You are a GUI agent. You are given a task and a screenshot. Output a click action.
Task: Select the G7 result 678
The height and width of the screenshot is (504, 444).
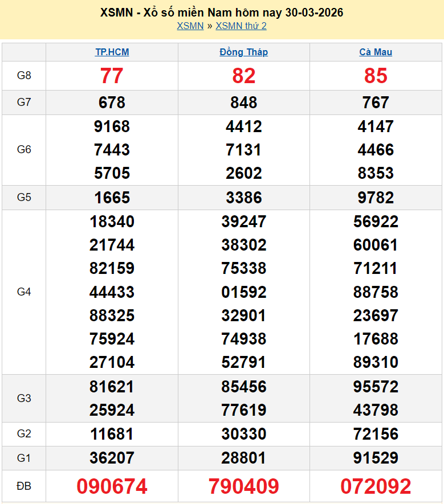(x=112, y=103)
